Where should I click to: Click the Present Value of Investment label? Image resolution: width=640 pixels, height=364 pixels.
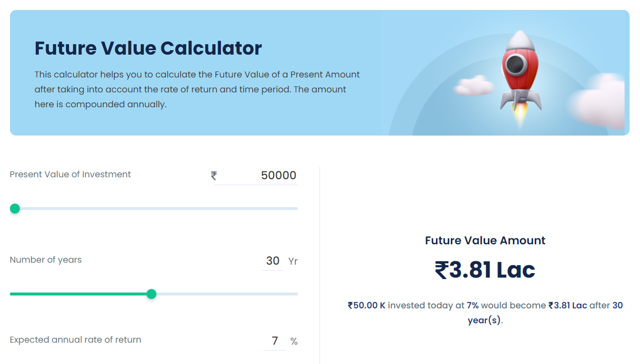click(71, 174)
